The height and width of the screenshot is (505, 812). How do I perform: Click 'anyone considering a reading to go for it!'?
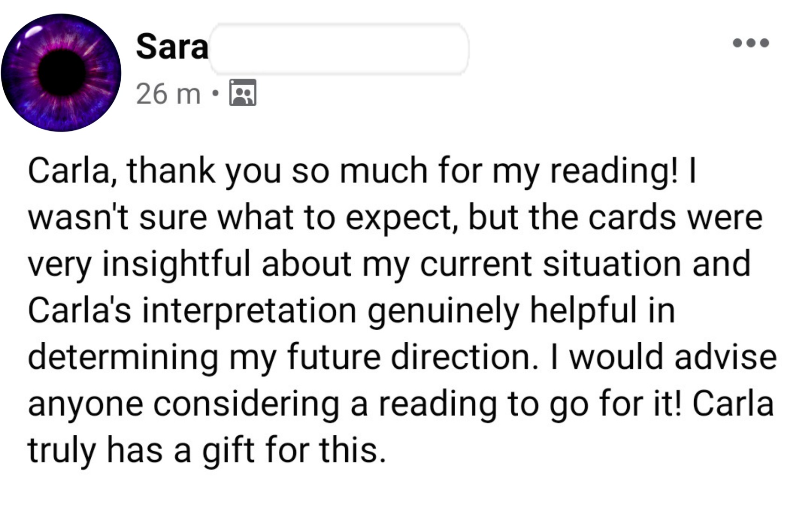pyautogui.click(x=355, y=404)
